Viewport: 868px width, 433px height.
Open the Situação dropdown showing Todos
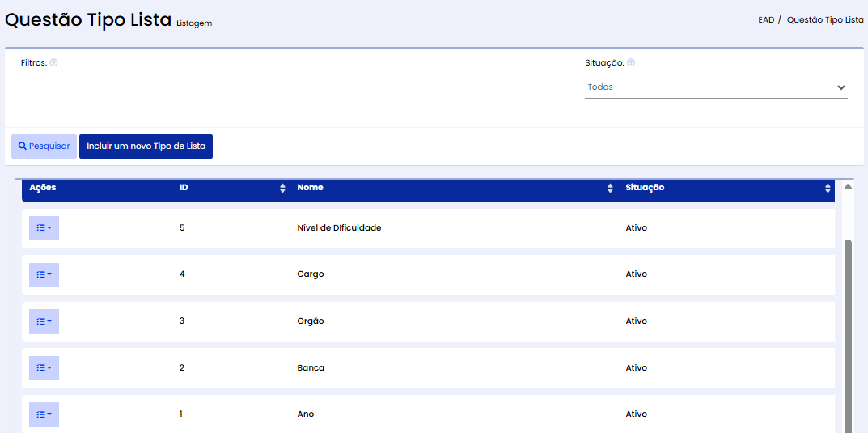coord(716,87)
